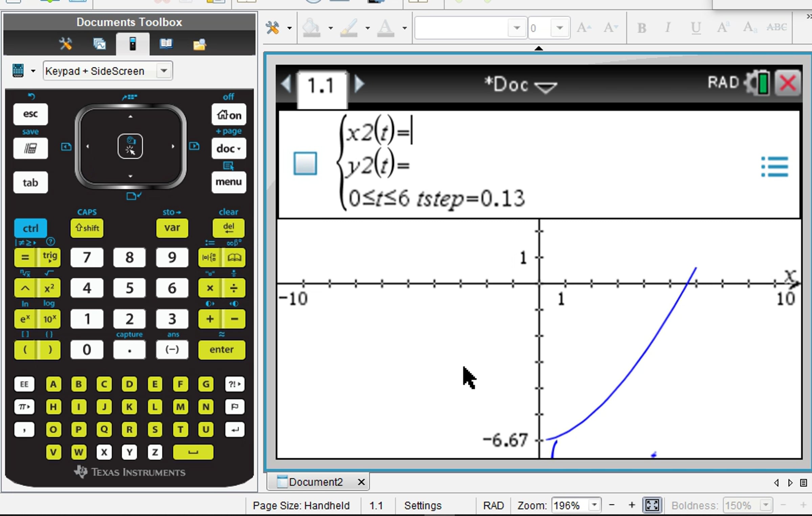
Task: Open the Document Tools dropdown arrow in toolbar
Action: [289, 28]
